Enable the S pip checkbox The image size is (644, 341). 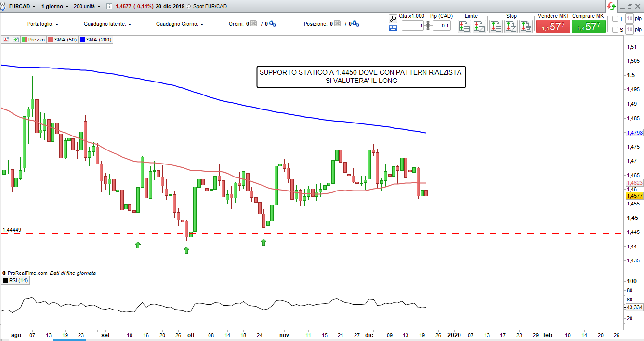click(x=615, y=30)
